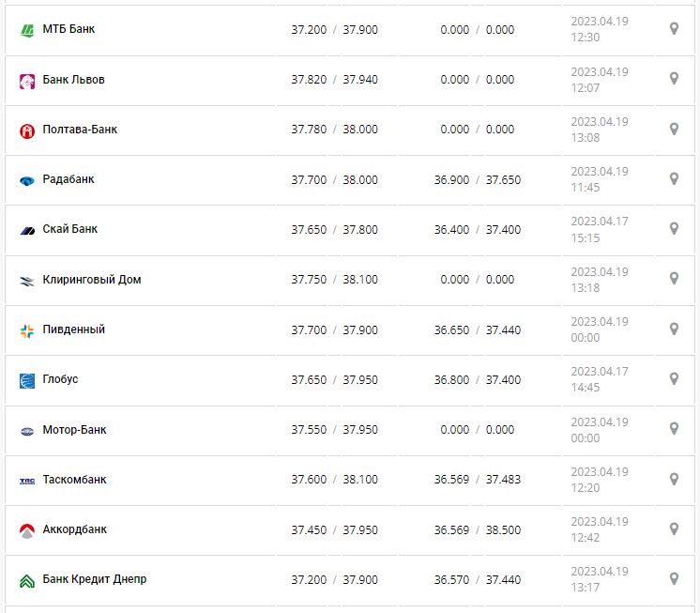
Task: Click Аккордбанк rate 37.450 / 37.950
Action: pyautogui.click(x=334, y=530)
